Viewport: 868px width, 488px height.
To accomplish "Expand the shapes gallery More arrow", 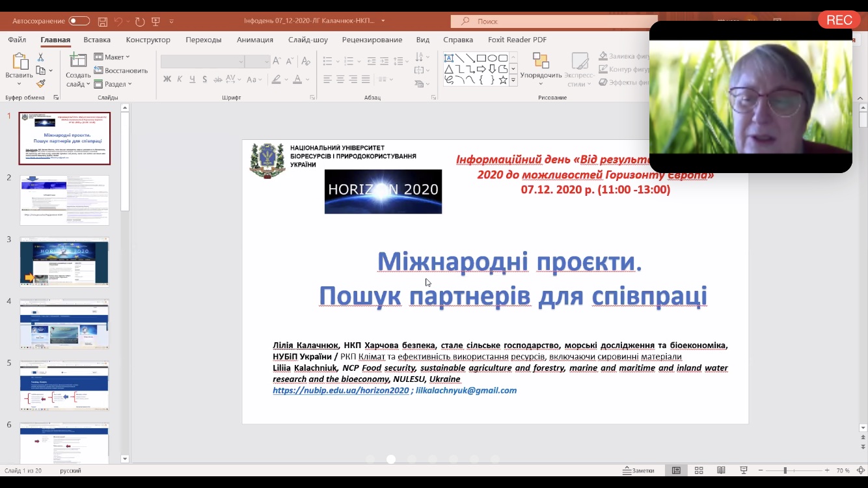I will [x=513, y=80].
